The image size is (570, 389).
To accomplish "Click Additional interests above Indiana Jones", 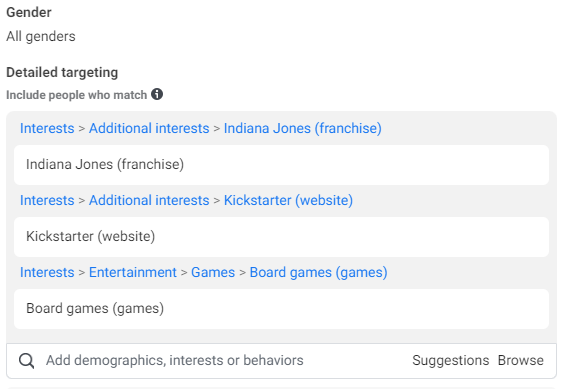I will click(x=149, y=128).
